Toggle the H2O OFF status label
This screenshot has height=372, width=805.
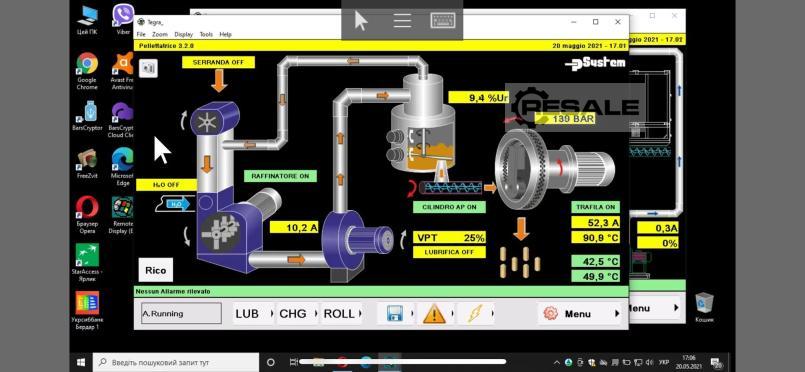pos(166,185)
